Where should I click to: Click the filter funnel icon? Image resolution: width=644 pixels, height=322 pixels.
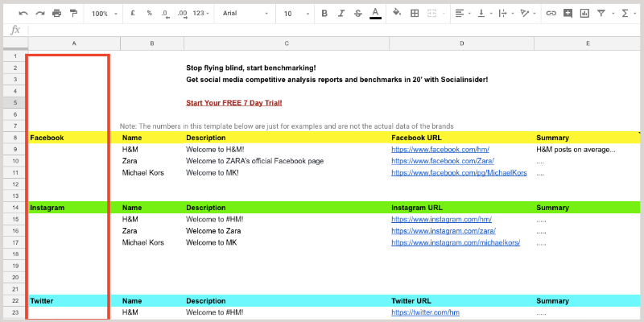pyautogui.click(x=601, y=14)
